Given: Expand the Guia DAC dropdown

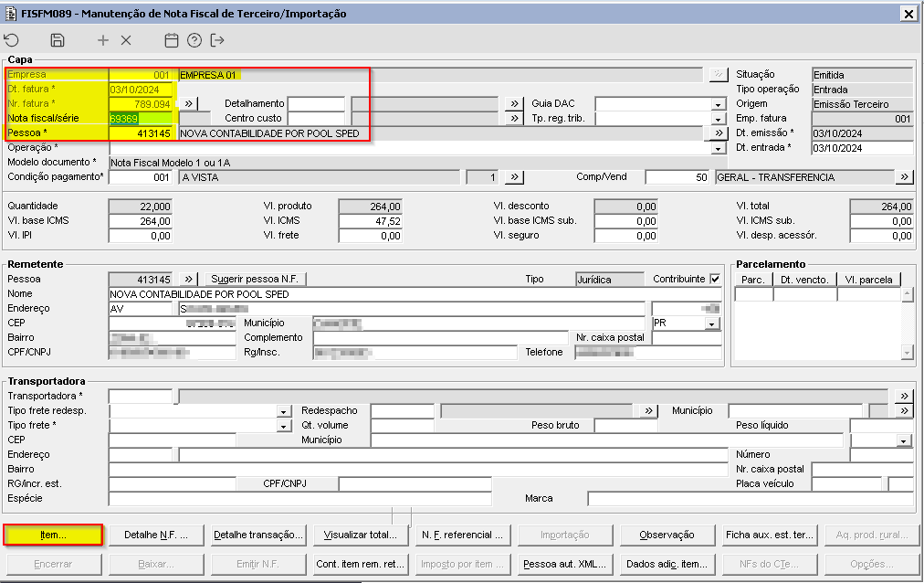Looking at the screenshot, I should tap(718, 104).
